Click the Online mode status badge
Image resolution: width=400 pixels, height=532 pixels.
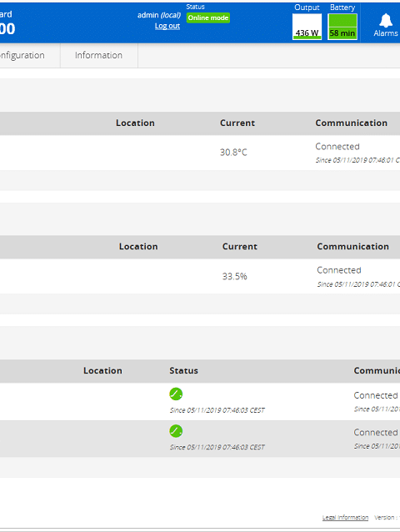(208, 18)
